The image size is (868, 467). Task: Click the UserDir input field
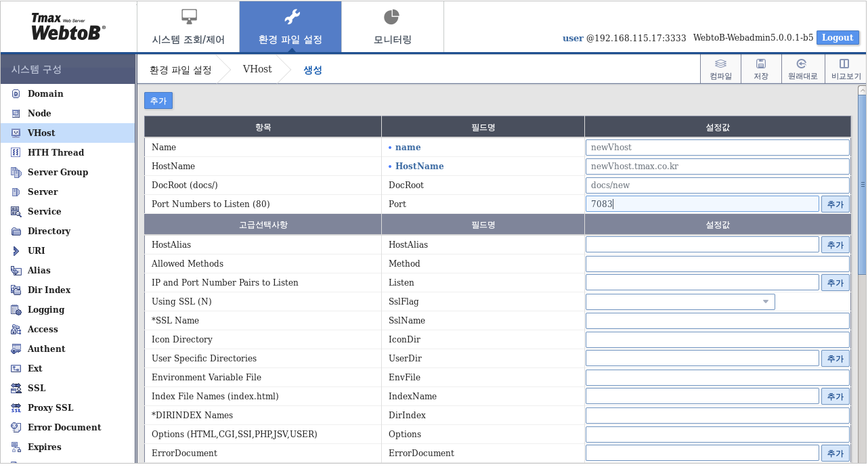pyautogui.click(x=702, y=358)
